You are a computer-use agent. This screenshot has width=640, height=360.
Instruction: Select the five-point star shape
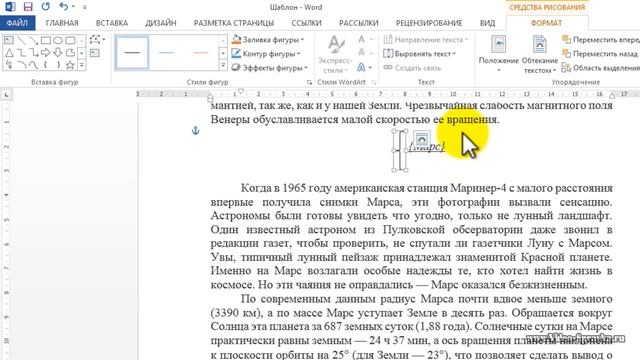70,64
